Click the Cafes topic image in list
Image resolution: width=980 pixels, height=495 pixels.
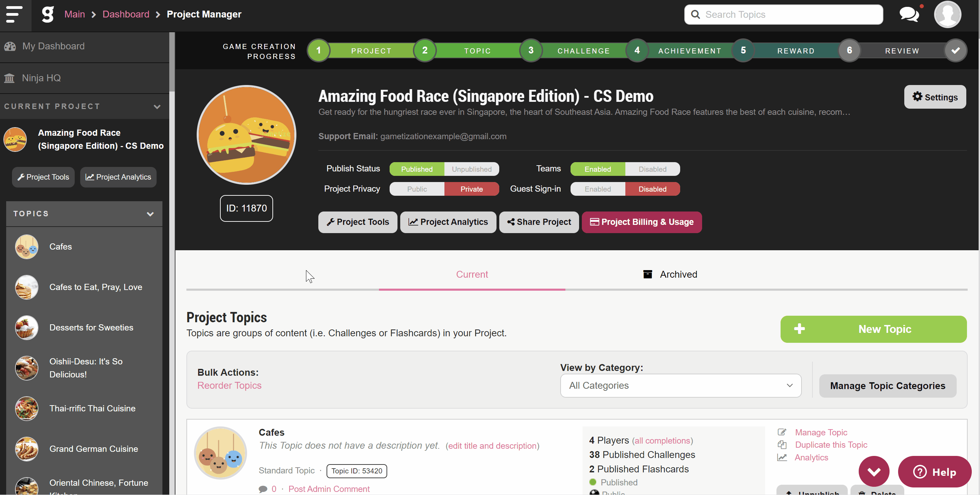coord(221,453)
